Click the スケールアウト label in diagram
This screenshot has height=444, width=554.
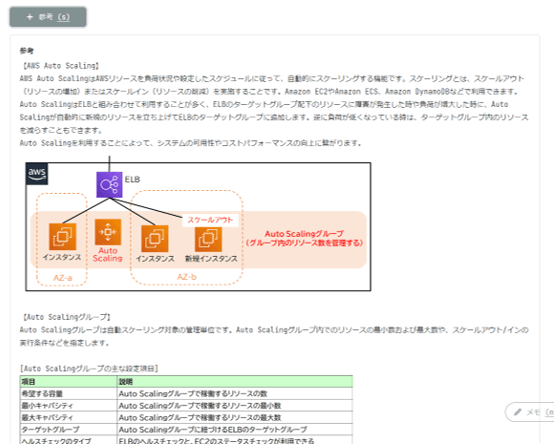(210, 220)
